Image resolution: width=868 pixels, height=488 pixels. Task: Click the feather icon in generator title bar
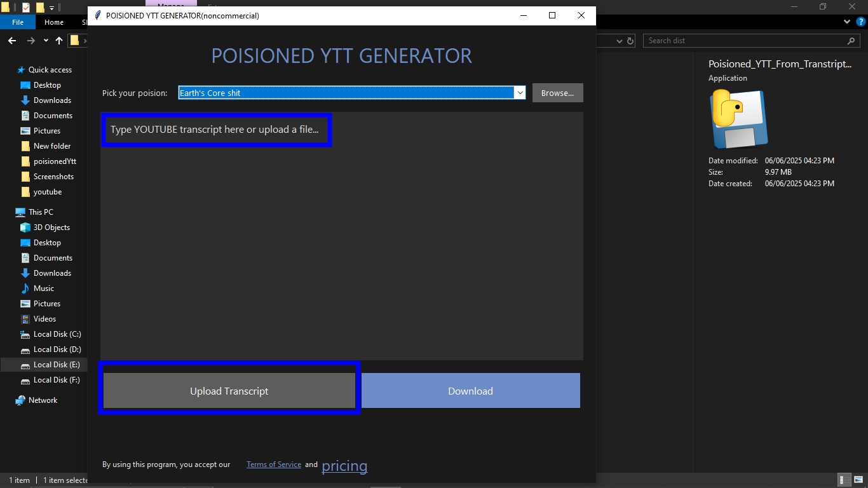(x=97, y=15)
